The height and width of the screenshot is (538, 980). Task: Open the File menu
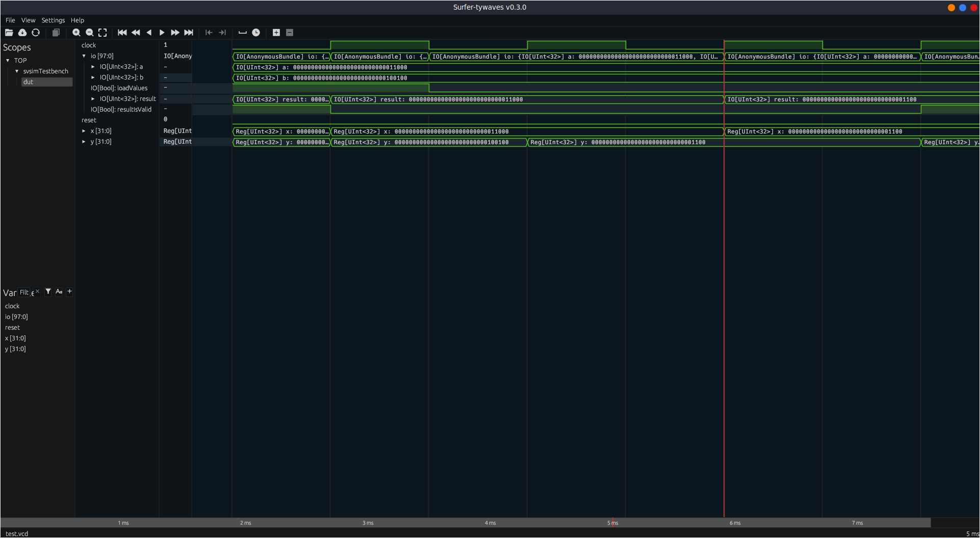tap(10, 20)
